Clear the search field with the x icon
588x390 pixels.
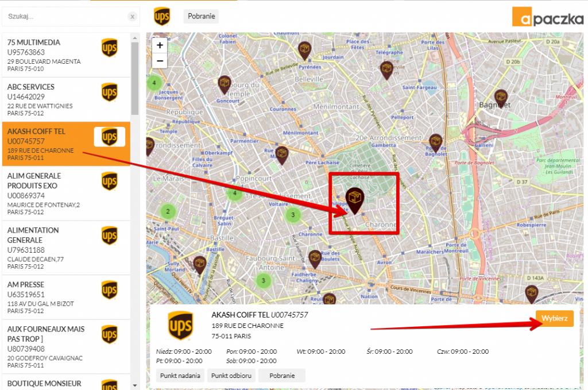(132, 17)
